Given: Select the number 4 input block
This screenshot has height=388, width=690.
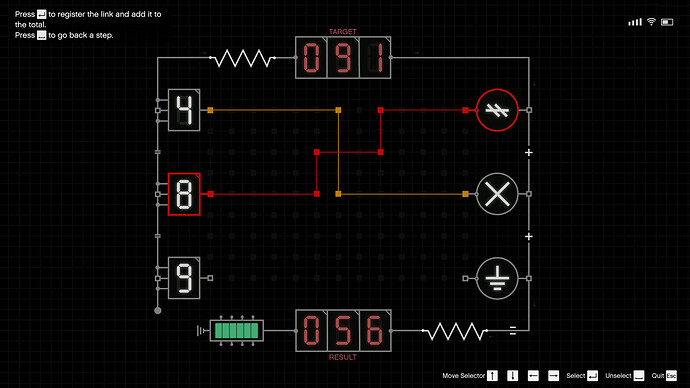Looking at the screenshot, I should (184, 110).
